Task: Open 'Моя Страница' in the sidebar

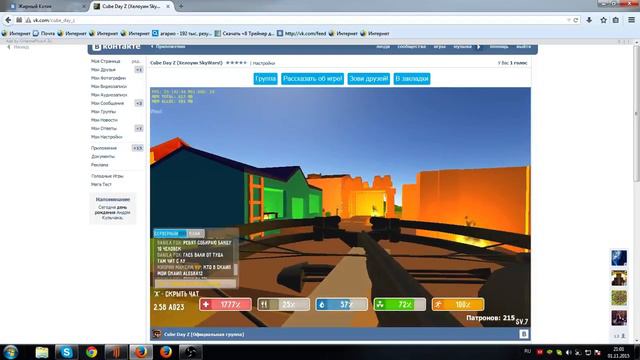Action: [105, 61]
